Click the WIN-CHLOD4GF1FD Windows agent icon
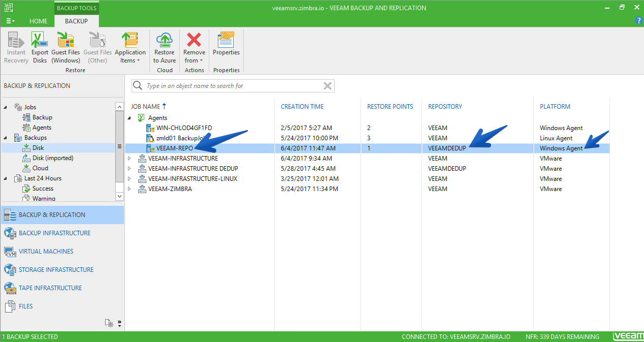The height and width of the screenshot is (342, 644). [150, 128]
